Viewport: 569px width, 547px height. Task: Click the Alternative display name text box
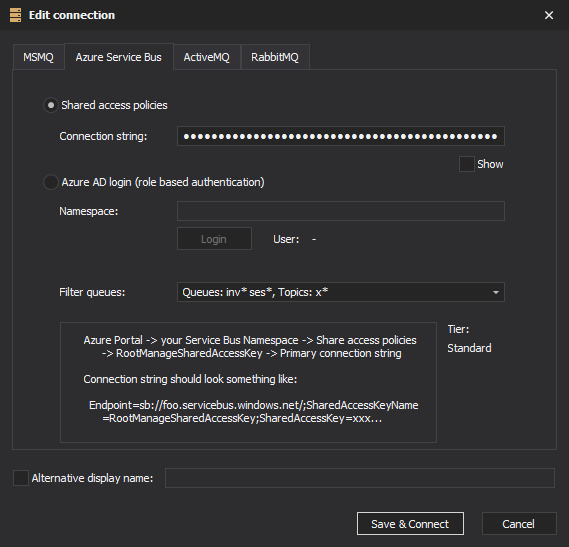360,478
